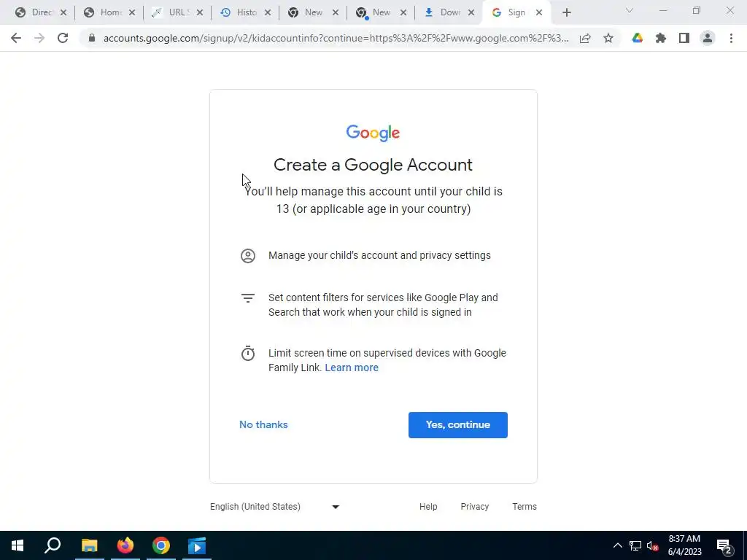Open the Windows Start menu
The width and height of the screenshot is (747, 560).
[x=18, y=545]
